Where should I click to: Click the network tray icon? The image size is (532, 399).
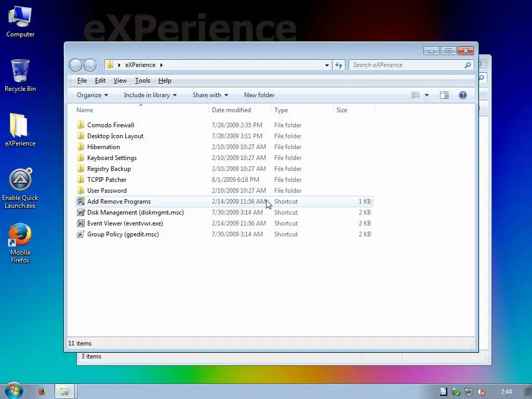(x=469, y=392)
